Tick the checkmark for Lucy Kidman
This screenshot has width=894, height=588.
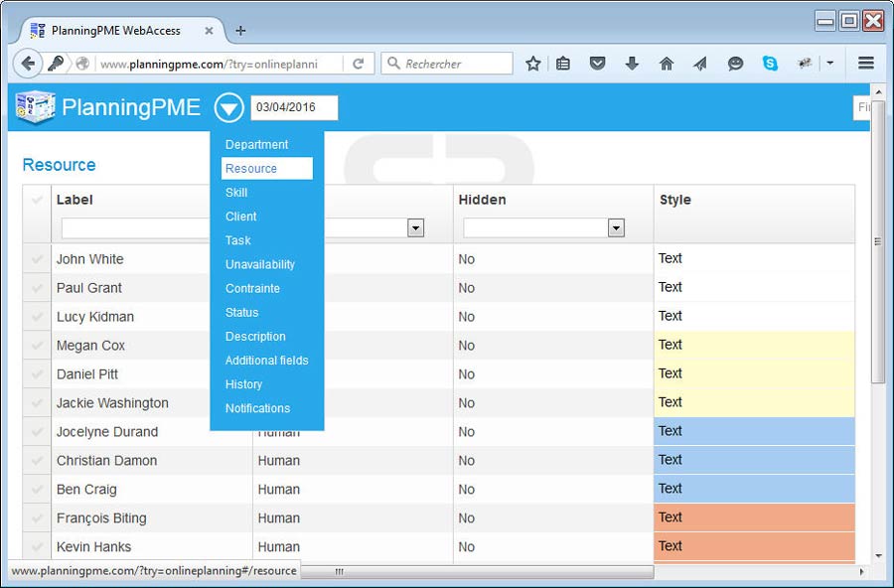point(37,317)
